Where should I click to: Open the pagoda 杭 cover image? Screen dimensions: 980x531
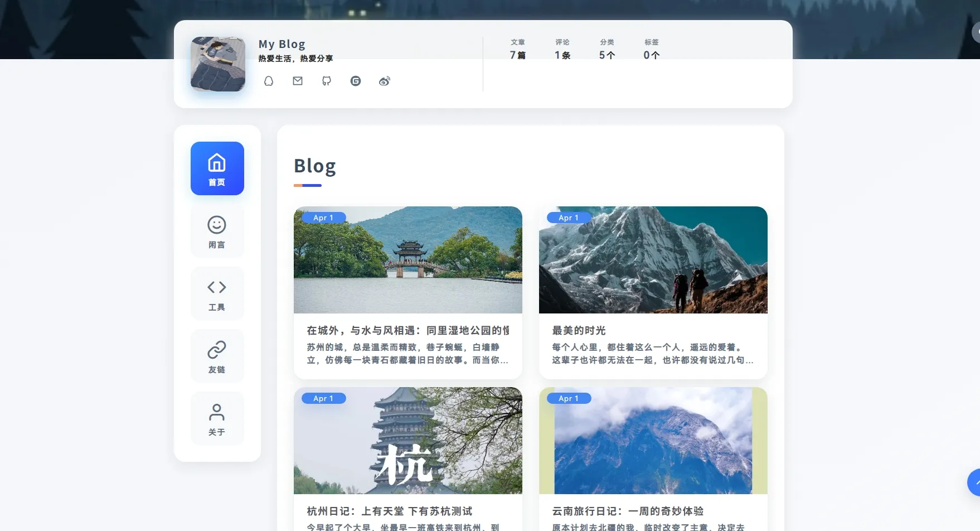click(x=408, y=441)
